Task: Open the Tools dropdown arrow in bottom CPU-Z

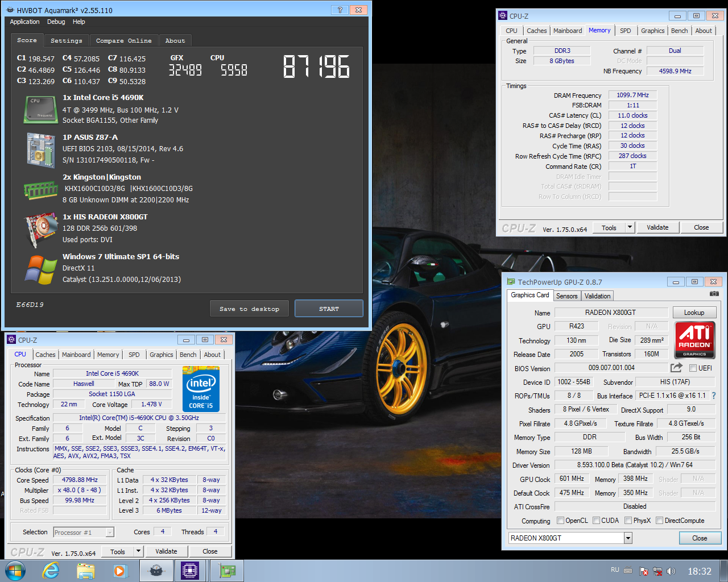Action: 138,551
